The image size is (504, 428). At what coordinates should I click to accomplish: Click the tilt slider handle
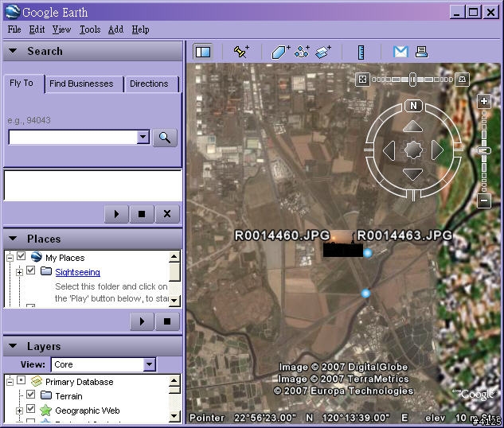(x=412, y=80)
